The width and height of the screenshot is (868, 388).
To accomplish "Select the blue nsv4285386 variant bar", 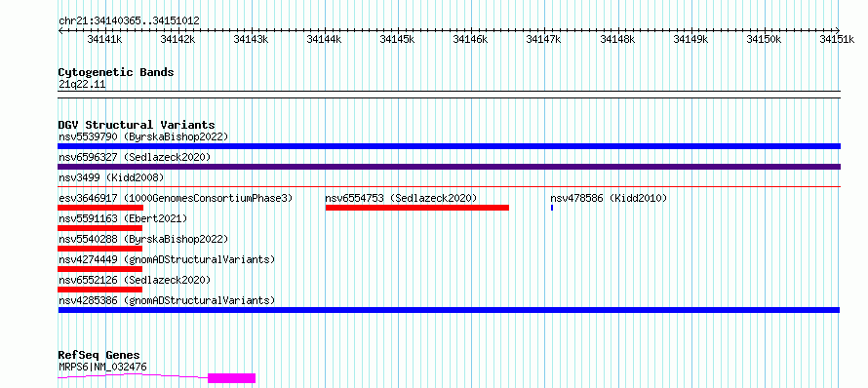I will [x=449, y=310].
